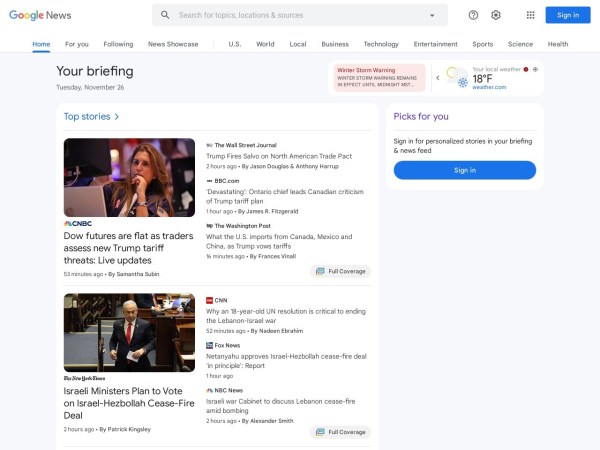Switch to the For you tab
600x450 pixels.
click(77, 44)
